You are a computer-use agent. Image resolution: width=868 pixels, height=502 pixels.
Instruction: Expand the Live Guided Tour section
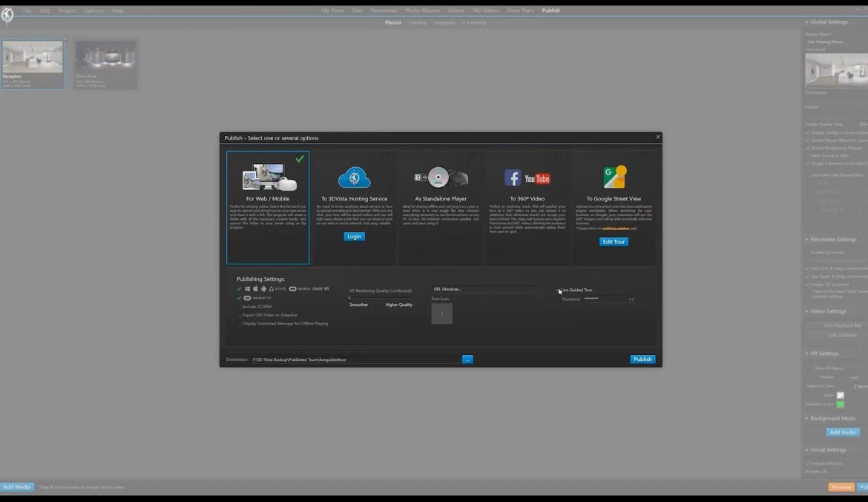pos(558,290)
